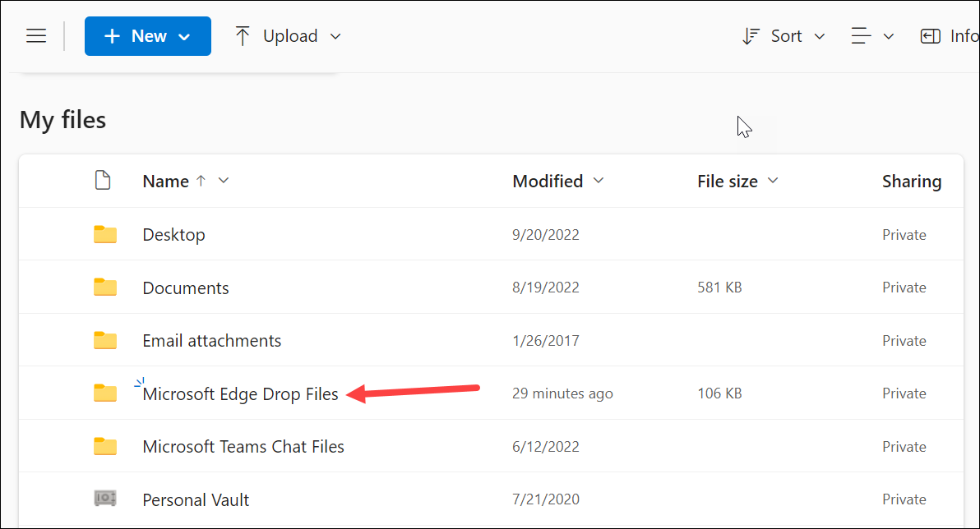Open the Modified column dropdown
This screenshot has height=529, width=980.
(x=598, y=181)
